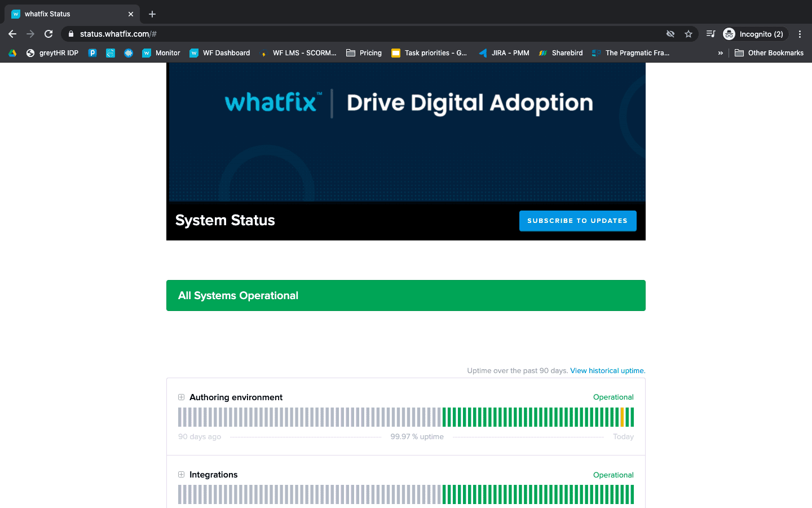Show hidden bookmarks with the double chevron
This screenshot has height=508, width=812.
720,53
